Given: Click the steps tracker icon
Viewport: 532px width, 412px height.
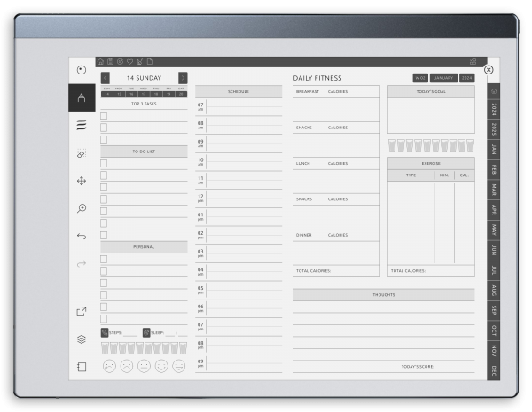Looking at the screenshot, I should (105, 332).
